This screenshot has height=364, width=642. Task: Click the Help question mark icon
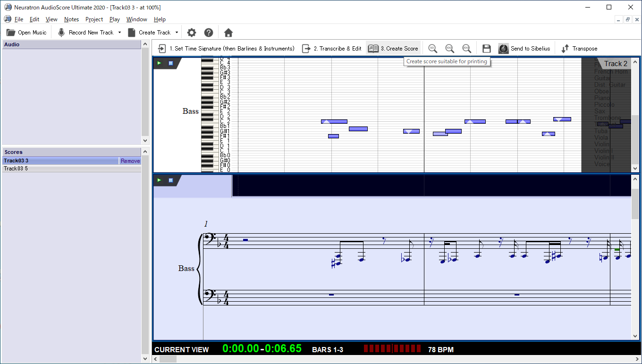[209, 33]
